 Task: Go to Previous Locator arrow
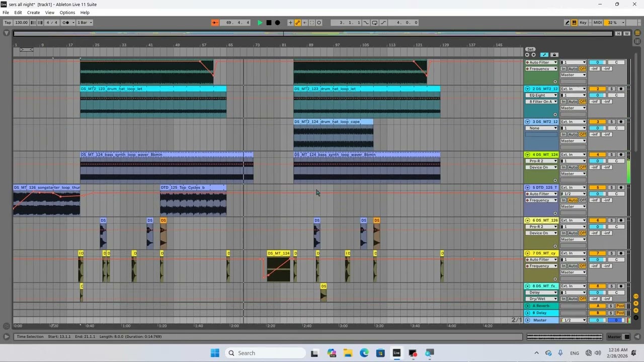[527, 55]
